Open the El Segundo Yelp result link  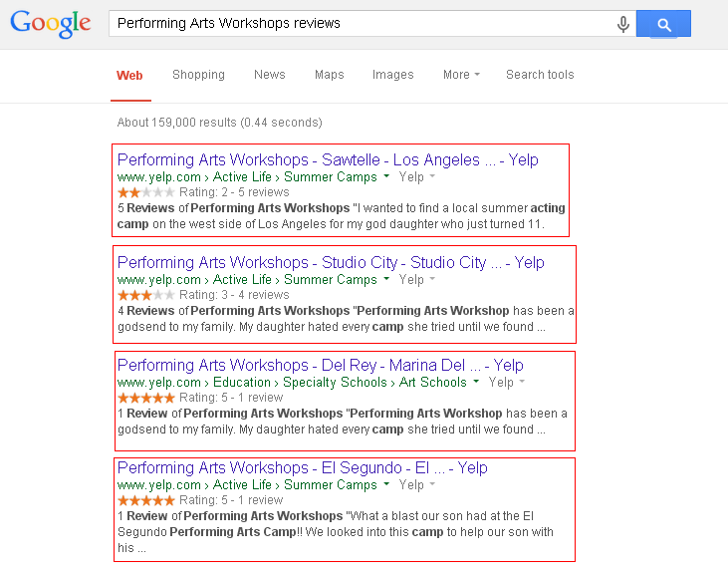click(x=302, y=467)
